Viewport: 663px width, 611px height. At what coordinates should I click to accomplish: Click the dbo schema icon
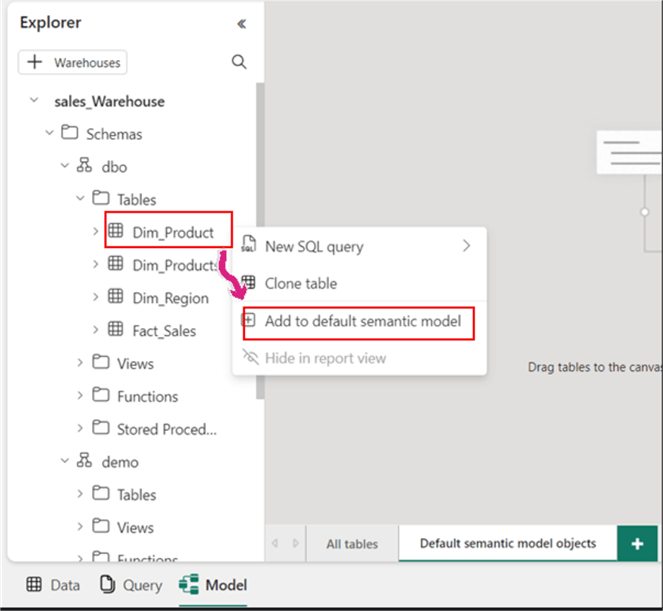coord(84,165)
